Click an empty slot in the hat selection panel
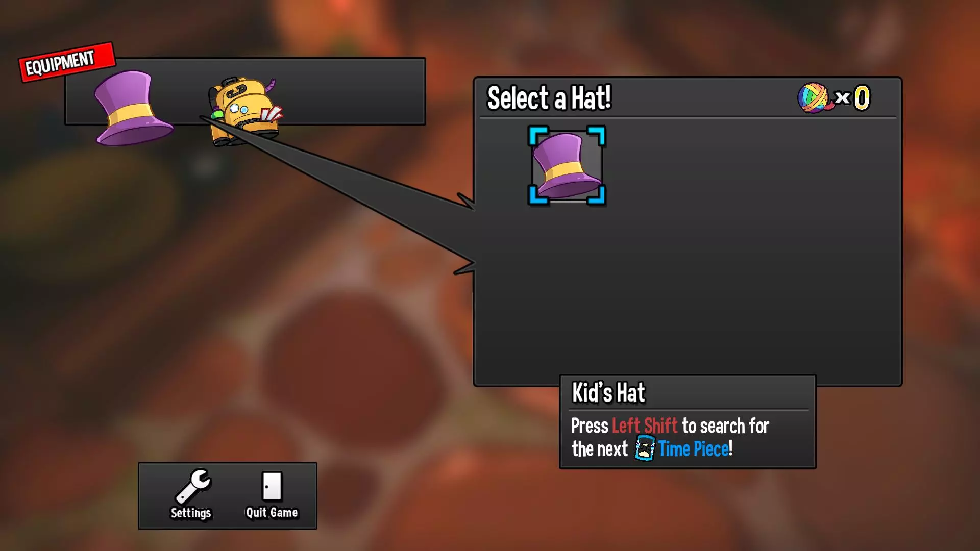Image resolution: width=980 pixels, height=551 pixels. [x=715, y=255]
